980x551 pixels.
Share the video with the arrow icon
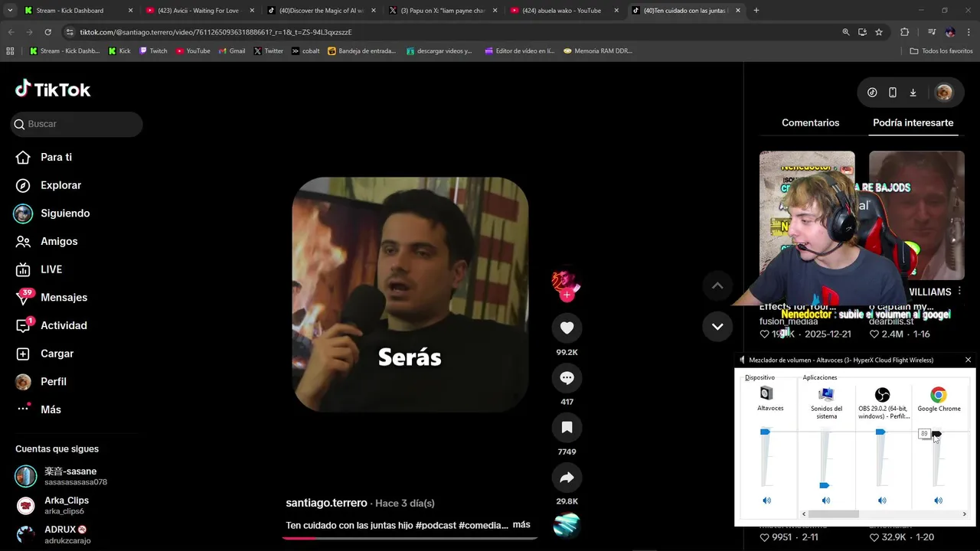[x=567, y=478]
